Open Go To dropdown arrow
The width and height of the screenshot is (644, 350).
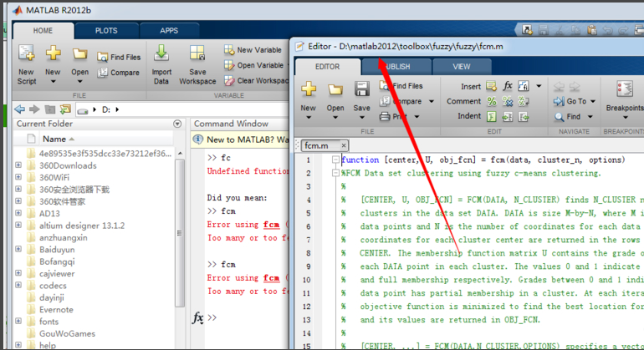(593, 101)
